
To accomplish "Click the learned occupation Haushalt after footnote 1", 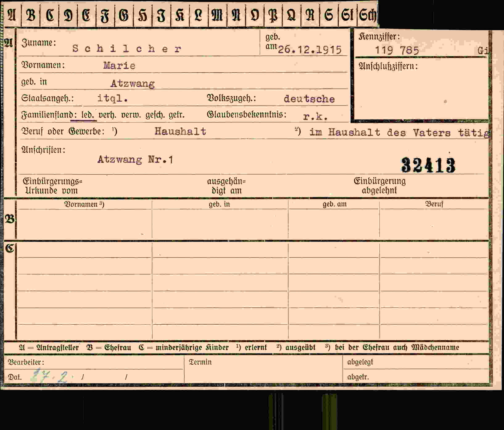I will point(180,131).
